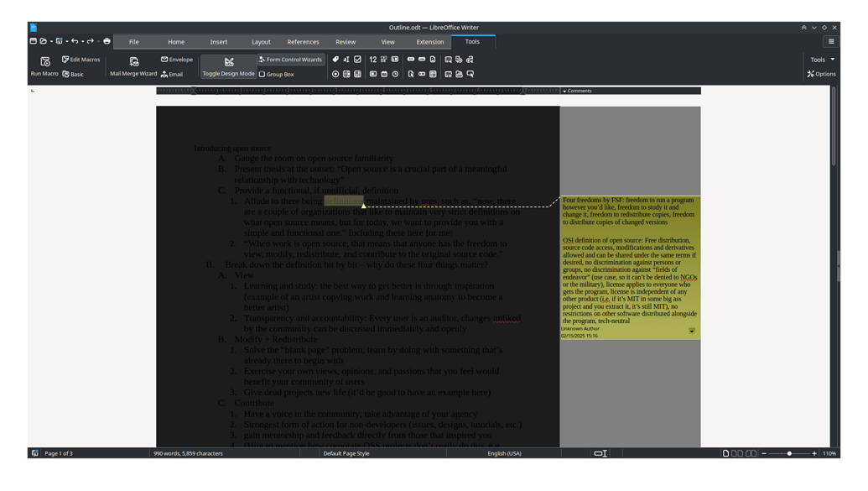The height and width of the screenshot is (491, 868).
Task: Print the document using printer icon
Action: coord(107,41)
